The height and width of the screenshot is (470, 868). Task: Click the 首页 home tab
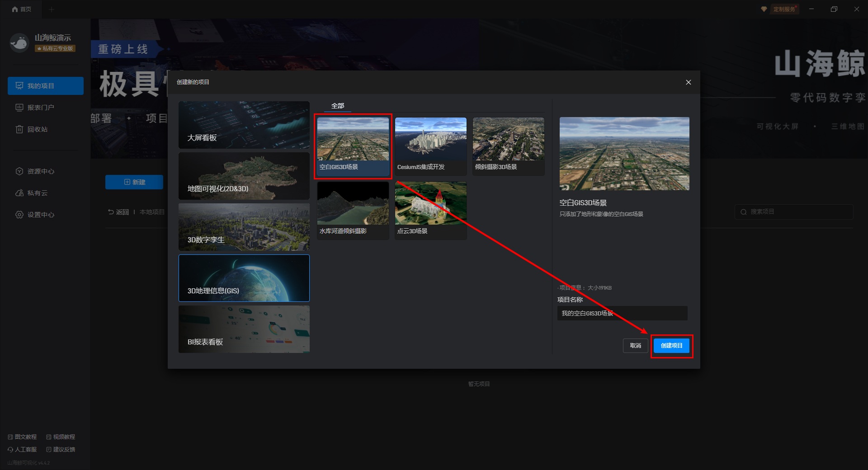point(21,9)
